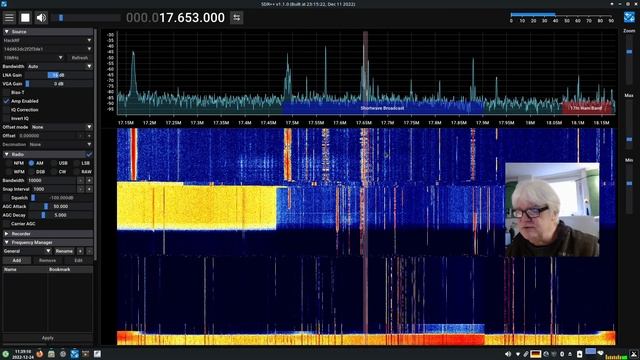Adjust the volume slider in the top bar

click(86, 18)
